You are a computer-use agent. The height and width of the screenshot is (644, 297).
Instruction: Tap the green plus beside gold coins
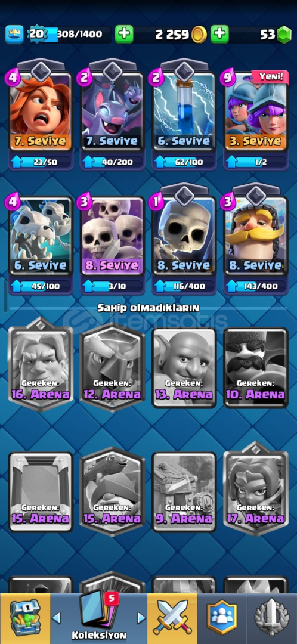pos(220,35)
